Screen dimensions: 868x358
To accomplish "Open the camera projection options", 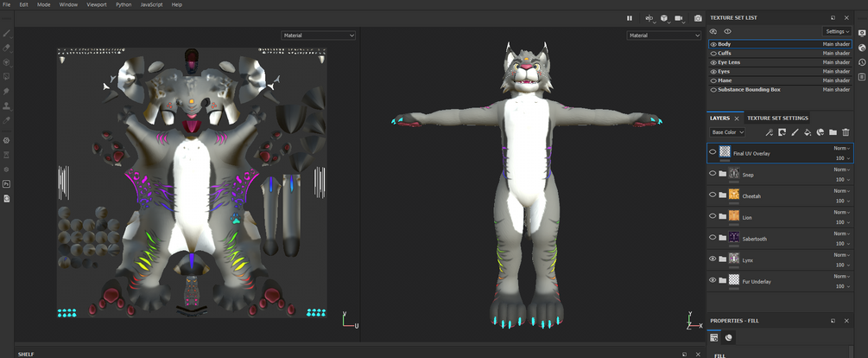I will tap(679, 18).
